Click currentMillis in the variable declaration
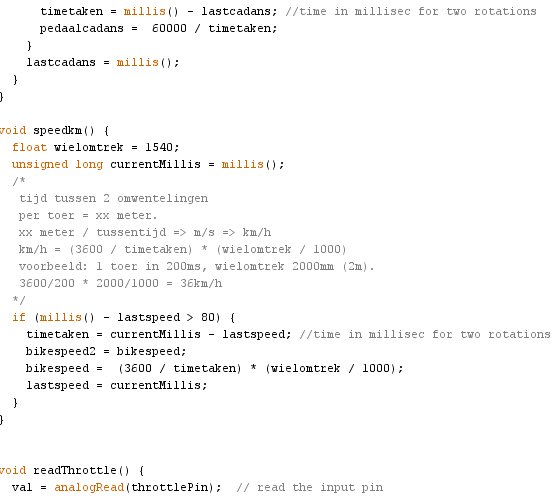The width and height of the screenshot is (560, 498). tap(155, 164)
